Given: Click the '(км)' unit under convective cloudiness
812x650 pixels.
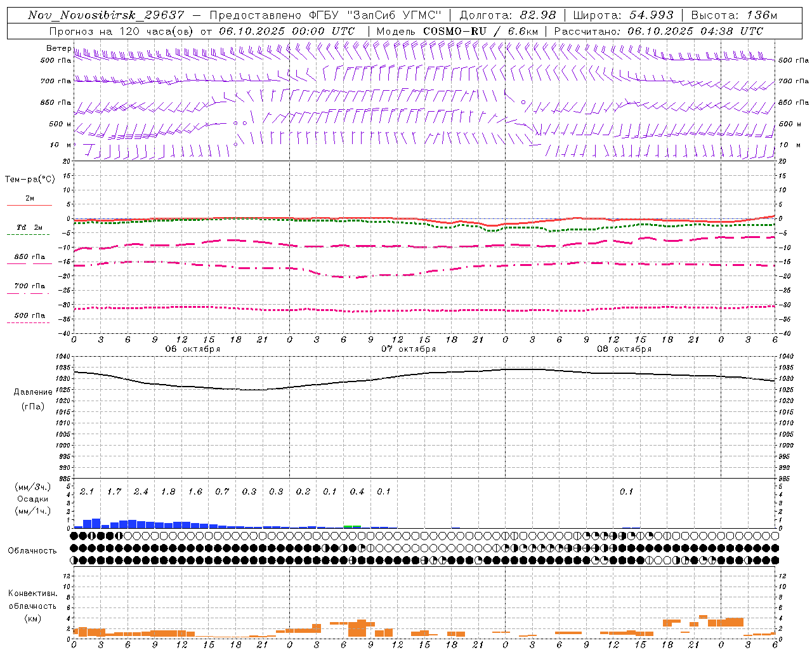Looking at the screenshot, I should 33,618.
